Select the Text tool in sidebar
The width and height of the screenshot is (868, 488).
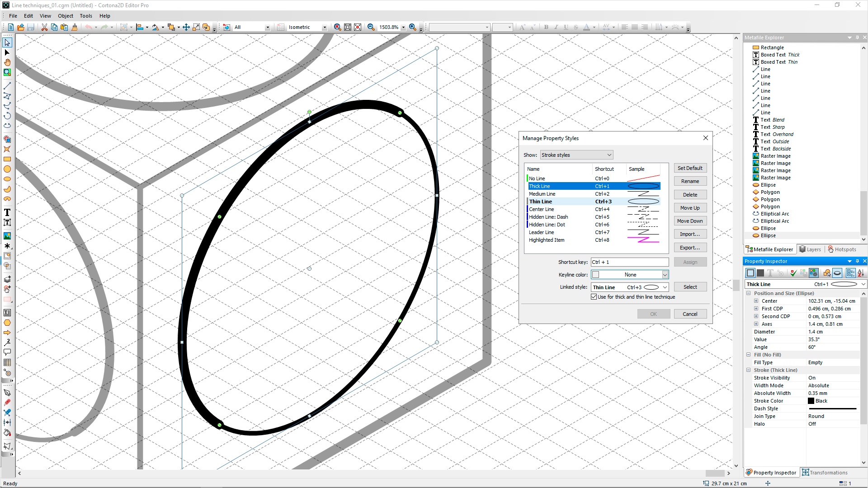pyautogui.click(x=8, y=213)
